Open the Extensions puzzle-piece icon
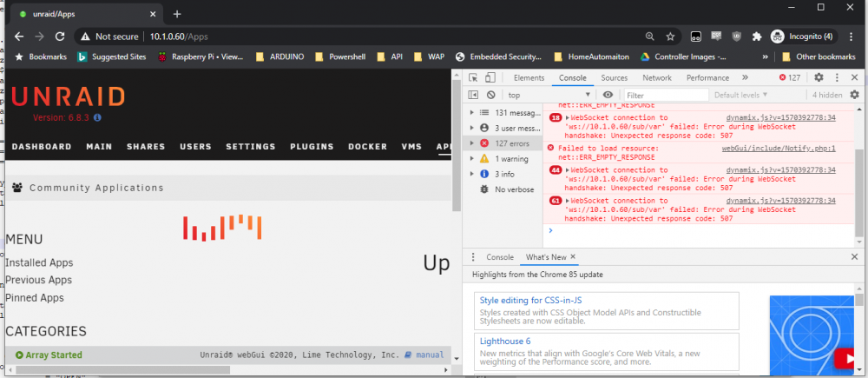Image resolution: width=868 pixels, height=378 pixels. point(757,36)
